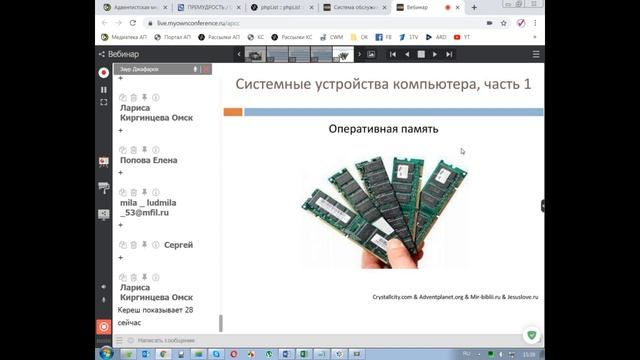Open chat options menu left of message field
Screen dimensions: 640x360
(x=119, y=340)
